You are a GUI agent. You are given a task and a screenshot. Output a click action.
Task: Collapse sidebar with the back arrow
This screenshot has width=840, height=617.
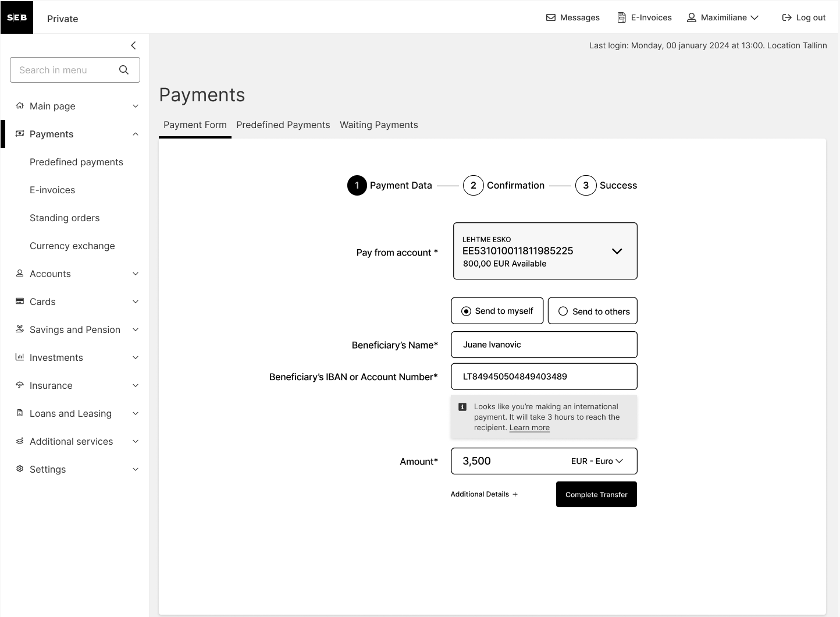tap(133, 45)
